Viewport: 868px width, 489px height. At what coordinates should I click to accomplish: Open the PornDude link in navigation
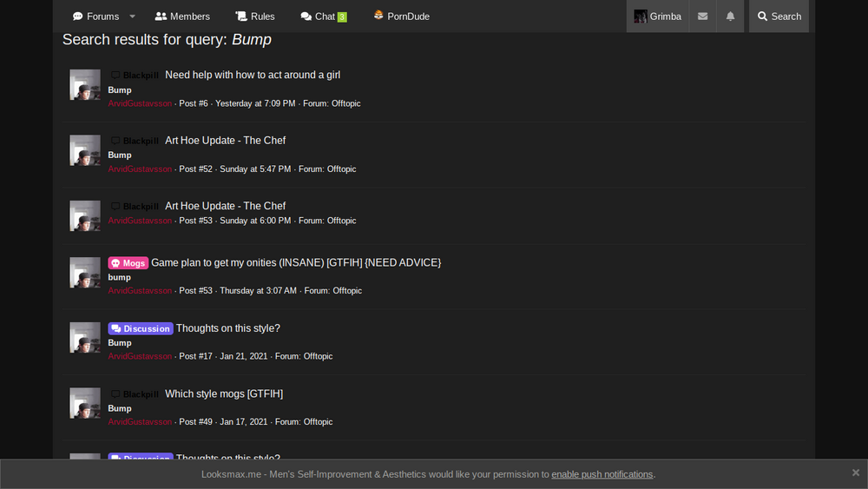401,17
